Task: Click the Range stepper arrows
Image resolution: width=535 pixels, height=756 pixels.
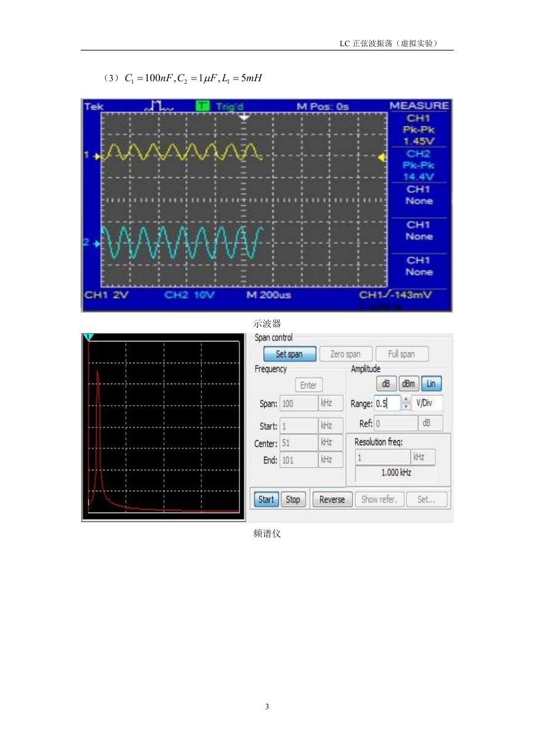Action: [406, 404]
